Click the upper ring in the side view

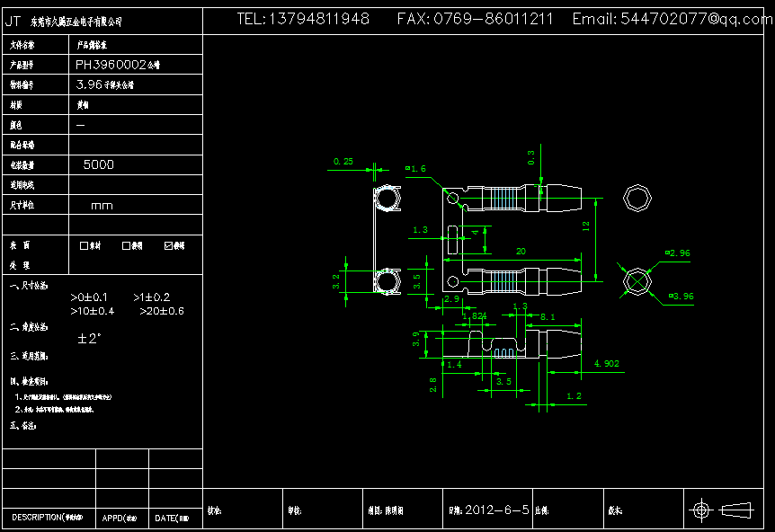point(387,199)
